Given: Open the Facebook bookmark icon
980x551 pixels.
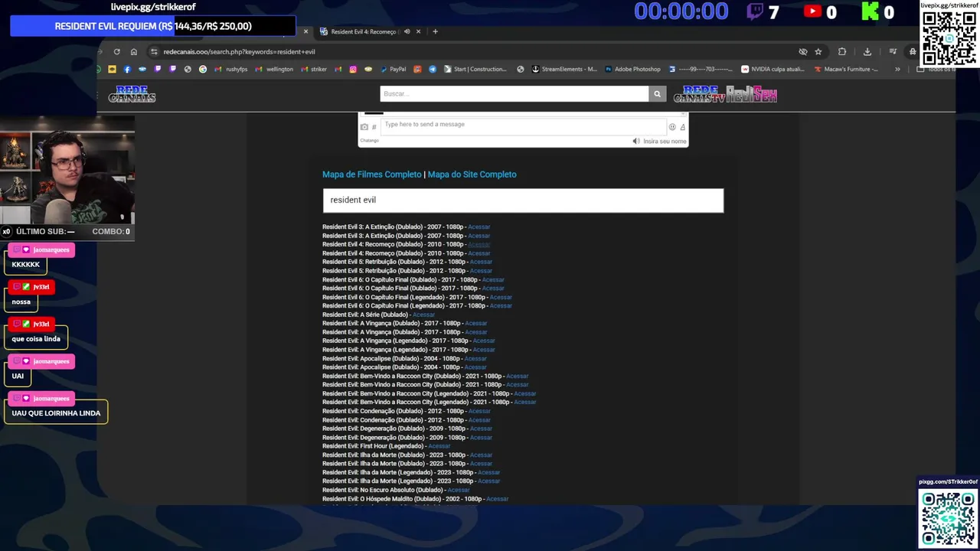Looking at the screenshot, I should (127, 69).
